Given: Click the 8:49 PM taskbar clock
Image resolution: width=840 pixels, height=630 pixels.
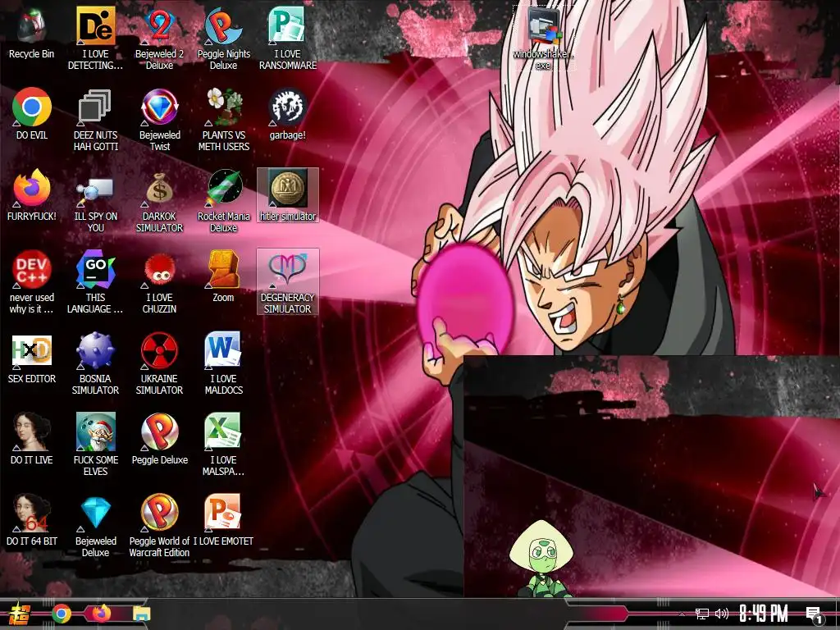Looking at the screenshot, I should (764, 614).
